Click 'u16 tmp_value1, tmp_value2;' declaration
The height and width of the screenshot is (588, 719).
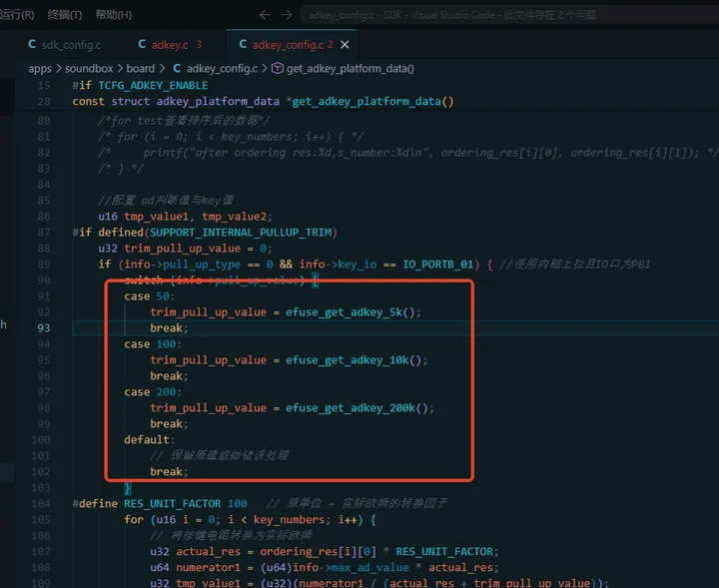[x=185, y=217]
